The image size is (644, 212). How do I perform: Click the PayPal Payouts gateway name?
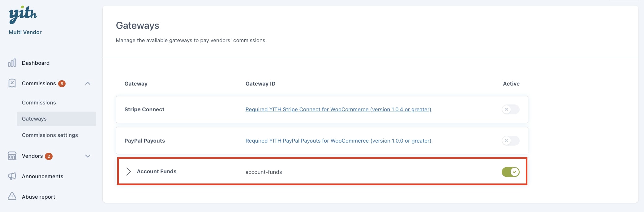click(144, 141)
